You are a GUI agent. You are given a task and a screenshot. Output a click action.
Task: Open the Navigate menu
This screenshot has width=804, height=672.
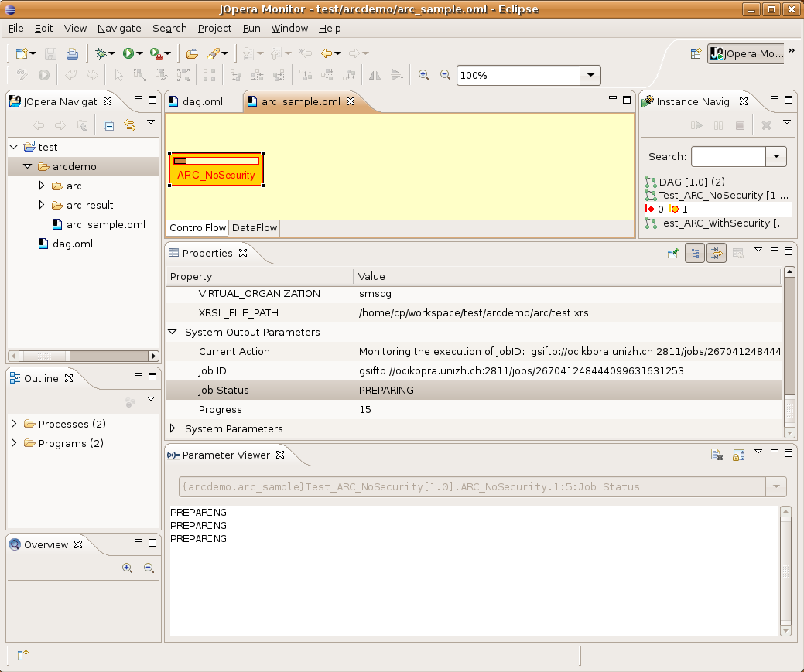click(x=119, y=28)
